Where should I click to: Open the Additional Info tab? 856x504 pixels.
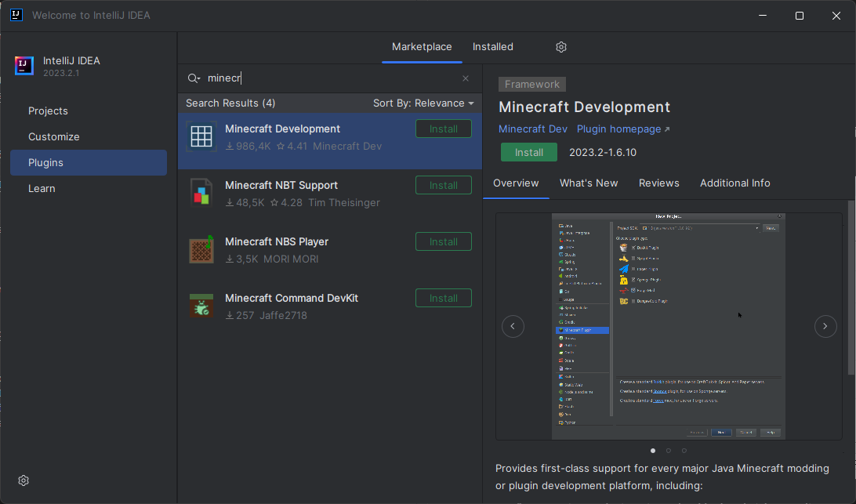pos(734,183)
